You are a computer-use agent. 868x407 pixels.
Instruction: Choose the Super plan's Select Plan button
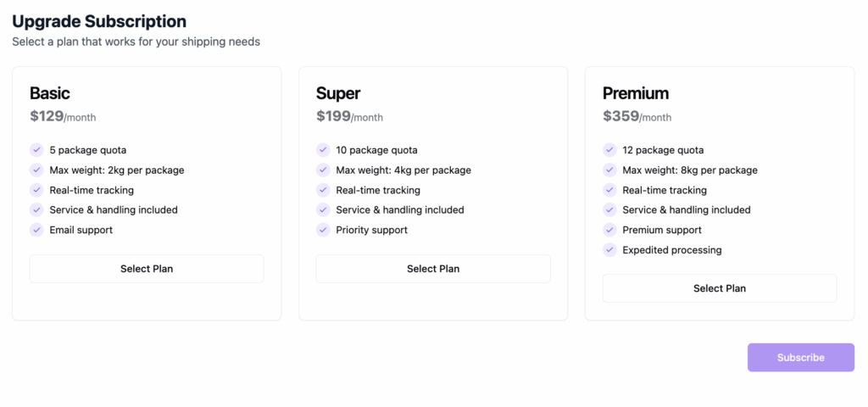(x=433, y=269)
